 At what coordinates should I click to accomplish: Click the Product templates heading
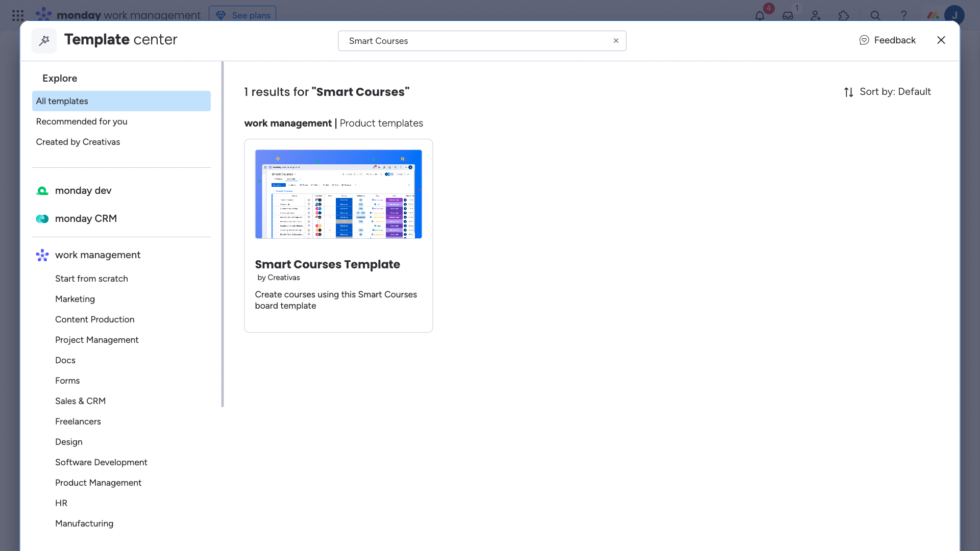click(x=381, y=123)
